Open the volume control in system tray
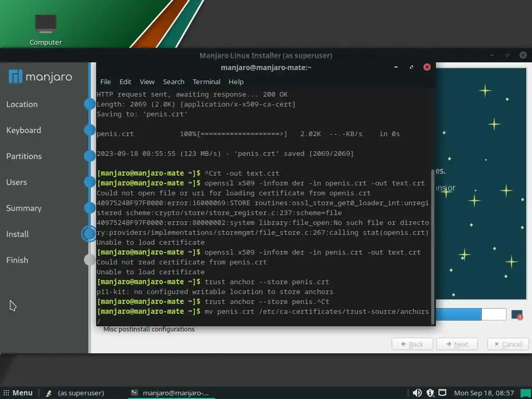 click(417, 393)
